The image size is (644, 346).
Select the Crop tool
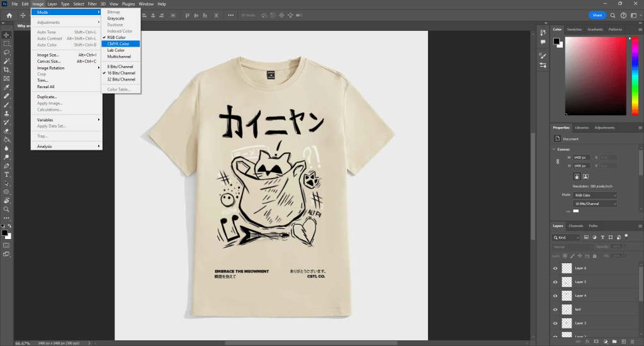click(6, 70)
